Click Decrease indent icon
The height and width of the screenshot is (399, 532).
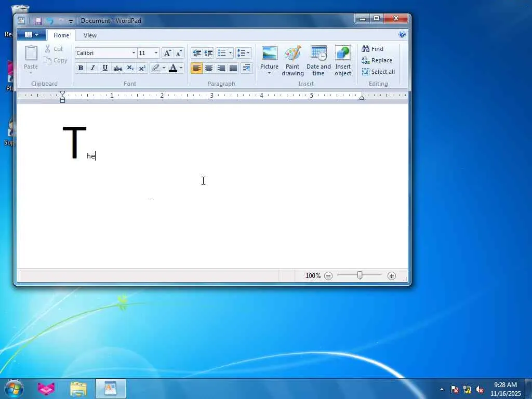[x=196, y=53]
